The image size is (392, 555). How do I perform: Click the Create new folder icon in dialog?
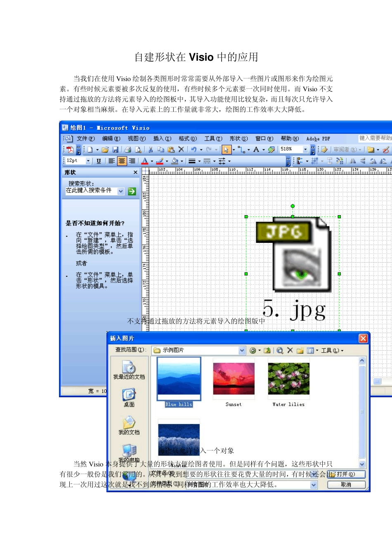300,351
